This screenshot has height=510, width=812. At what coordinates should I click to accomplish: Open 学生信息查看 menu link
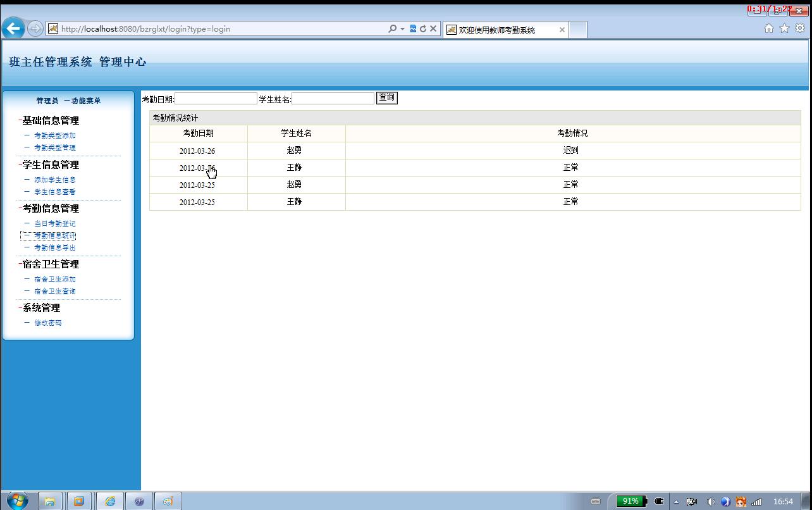54,192
